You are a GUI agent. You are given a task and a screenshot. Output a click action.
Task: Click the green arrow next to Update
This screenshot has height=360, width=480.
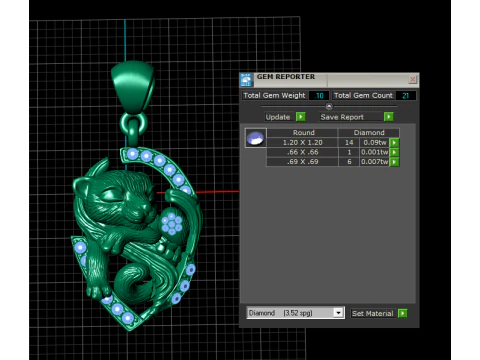point(301,117)
